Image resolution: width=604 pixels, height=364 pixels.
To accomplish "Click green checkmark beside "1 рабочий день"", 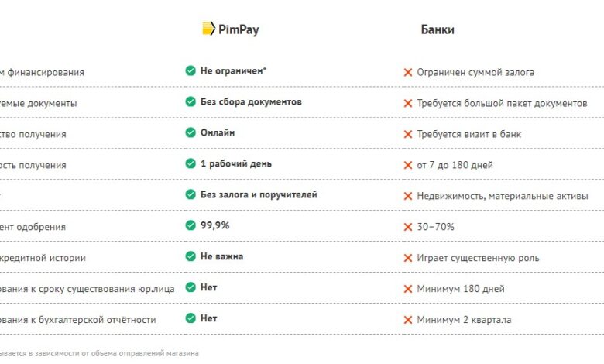I will pos(190,164).
